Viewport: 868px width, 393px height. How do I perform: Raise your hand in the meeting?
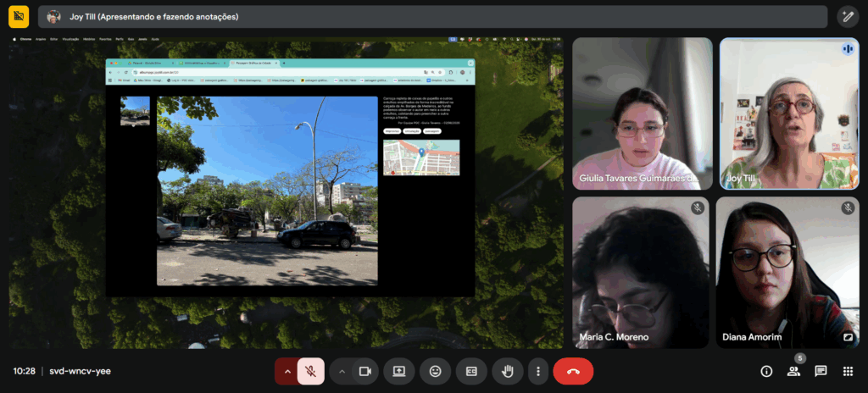508,371
